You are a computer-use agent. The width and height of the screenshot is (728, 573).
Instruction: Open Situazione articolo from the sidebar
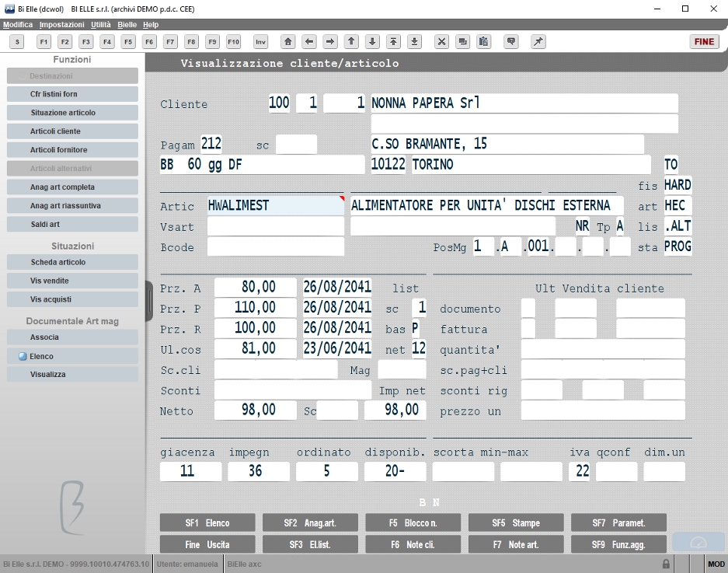pyautogui.click(x=72, y=113)
